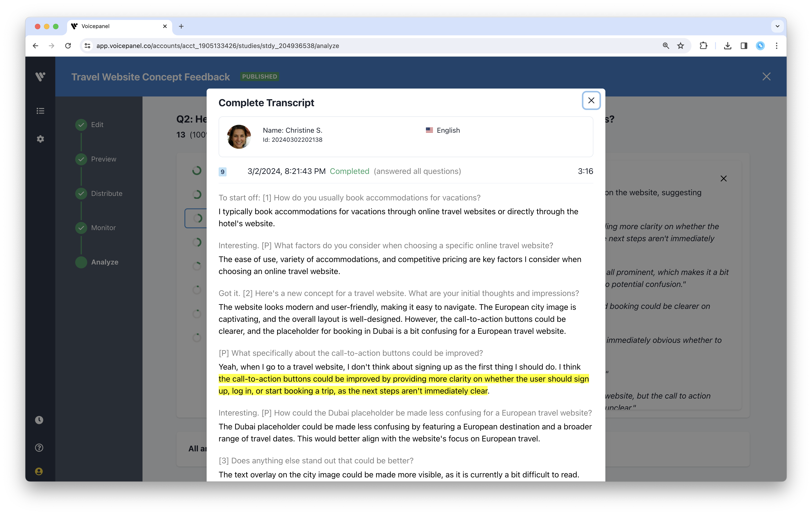The width and height of the screenshot is (812, 515).
Task: Open the settings gear in left sidebar
Action: [40, 139]
